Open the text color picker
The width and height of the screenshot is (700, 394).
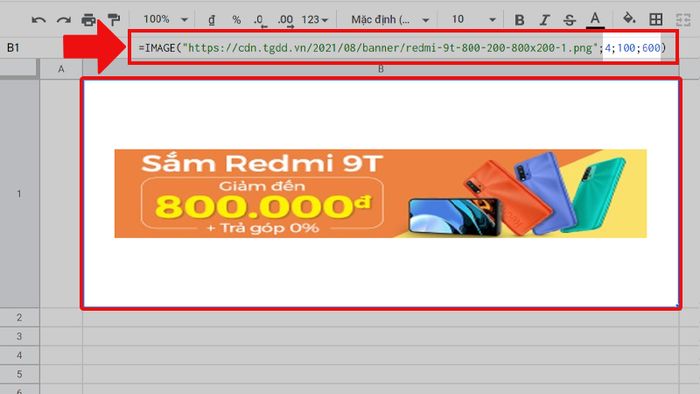[x=595, y=20]
